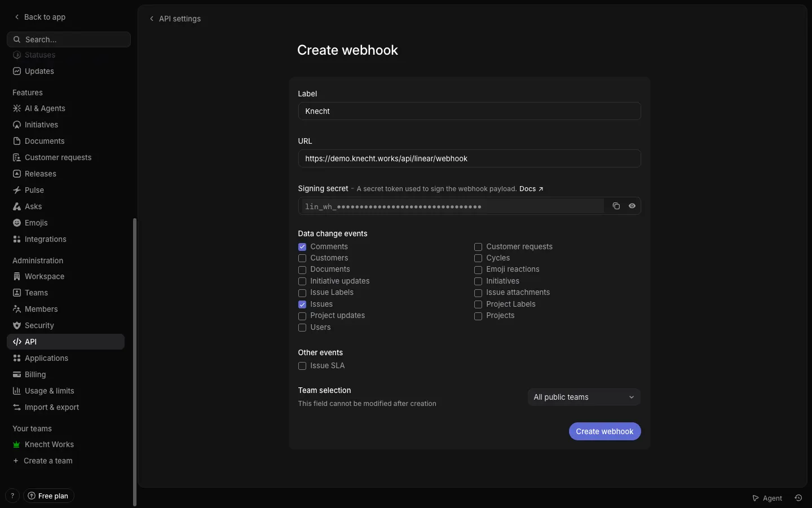Screen dimensions: 812x508
Task: Enable the Customers event checkbox
Action: click(302, 258)
